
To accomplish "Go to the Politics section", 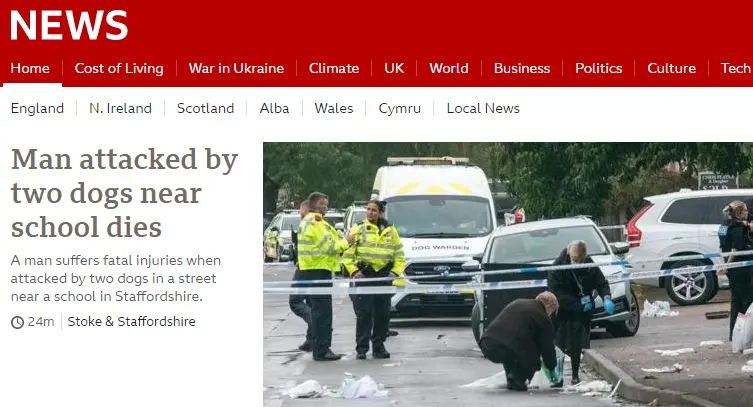I will pyautogui.click(x=599, y=68).
